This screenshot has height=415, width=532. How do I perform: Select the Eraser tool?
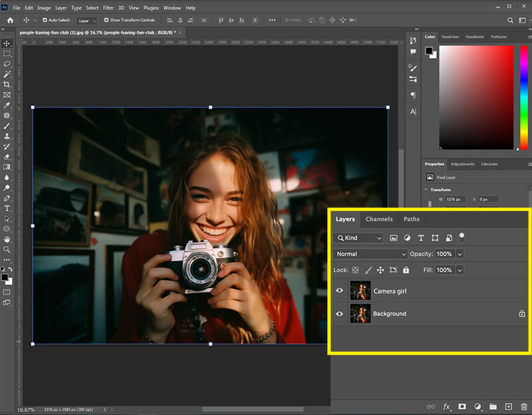(7, 157)
